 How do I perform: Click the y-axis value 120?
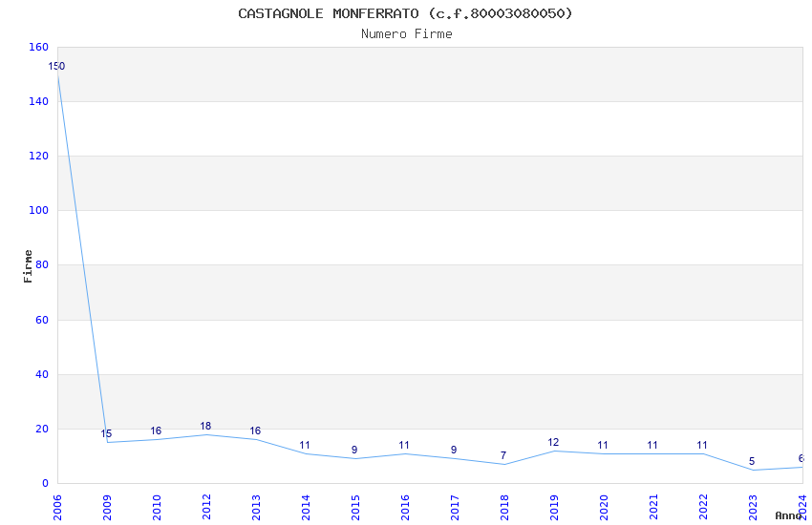tap(39, 156)
